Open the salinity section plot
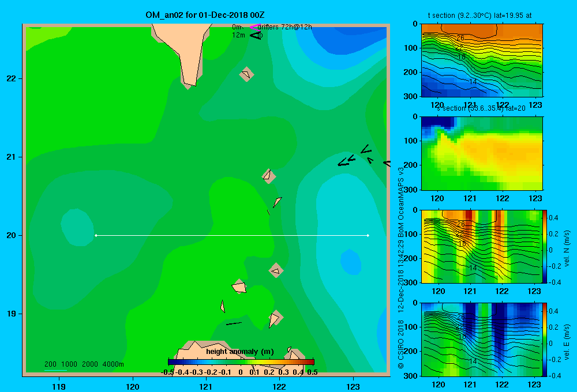 coord(482,153)
